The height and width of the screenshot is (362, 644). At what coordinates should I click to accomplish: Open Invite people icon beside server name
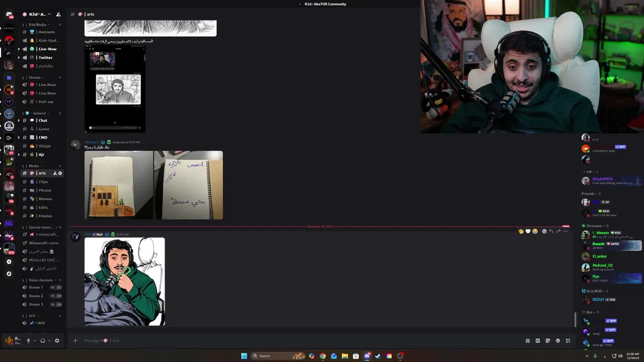(x=58, y=14)
